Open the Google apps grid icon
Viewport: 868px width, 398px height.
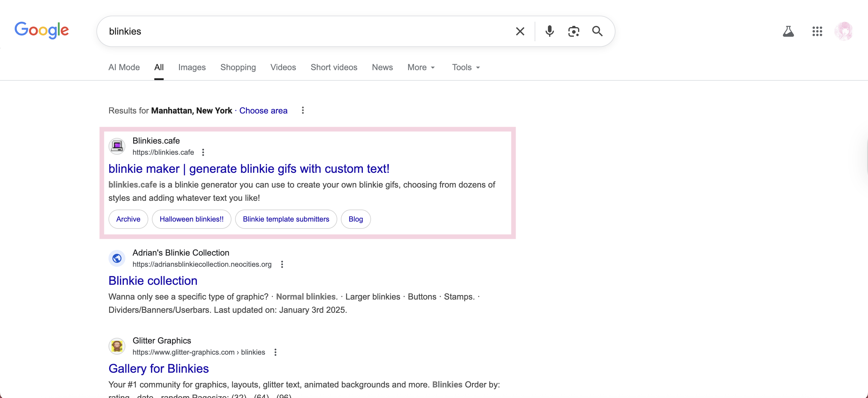[817, 31]
